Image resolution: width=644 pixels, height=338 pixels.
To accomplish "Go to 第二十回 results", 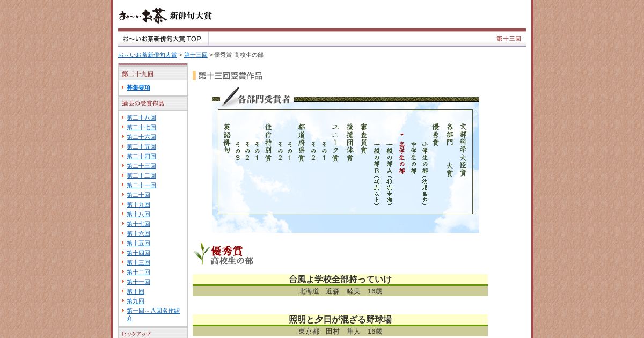I will point(138,195).
